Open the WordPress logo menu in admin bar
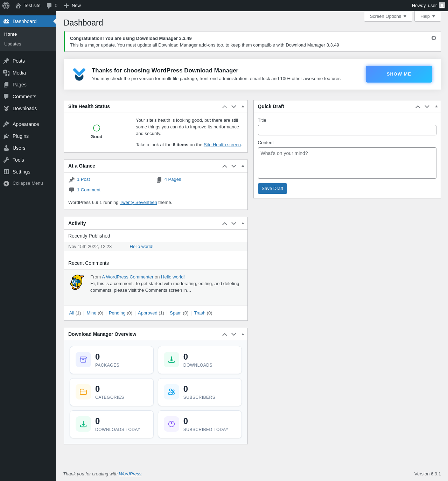 (x=6, y=6)
